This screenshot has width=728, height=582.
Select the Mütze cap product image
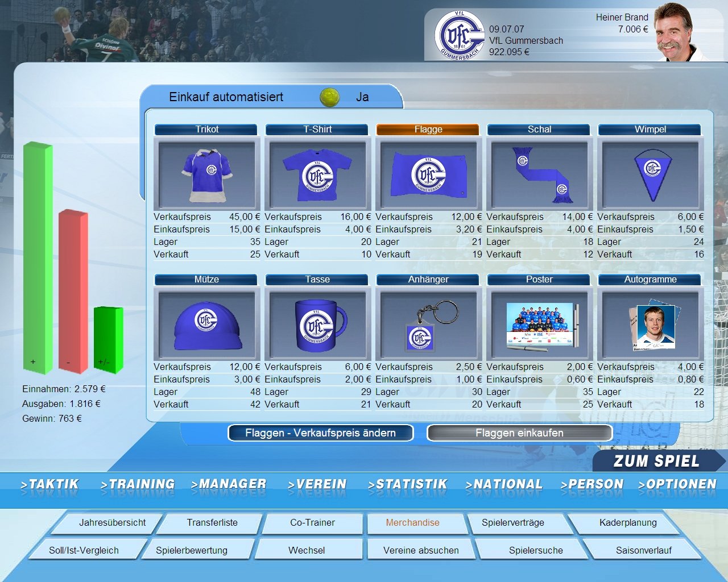pos(206,325)
